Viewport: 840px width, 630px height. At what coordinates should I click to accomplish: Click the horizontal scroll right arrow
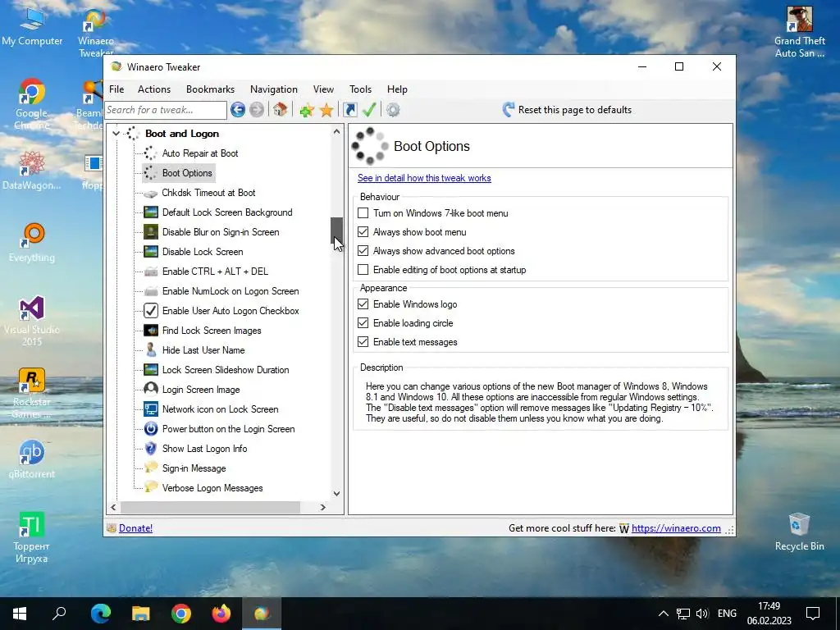coord(323,507)
